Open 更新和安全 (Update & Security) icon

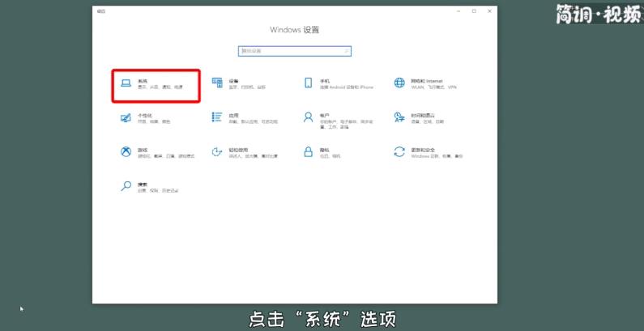pos(399,152)
